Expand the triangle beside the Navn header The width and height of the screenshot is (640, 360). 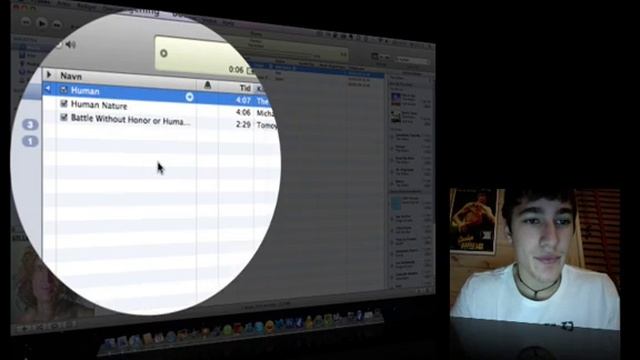click(49, 75)
